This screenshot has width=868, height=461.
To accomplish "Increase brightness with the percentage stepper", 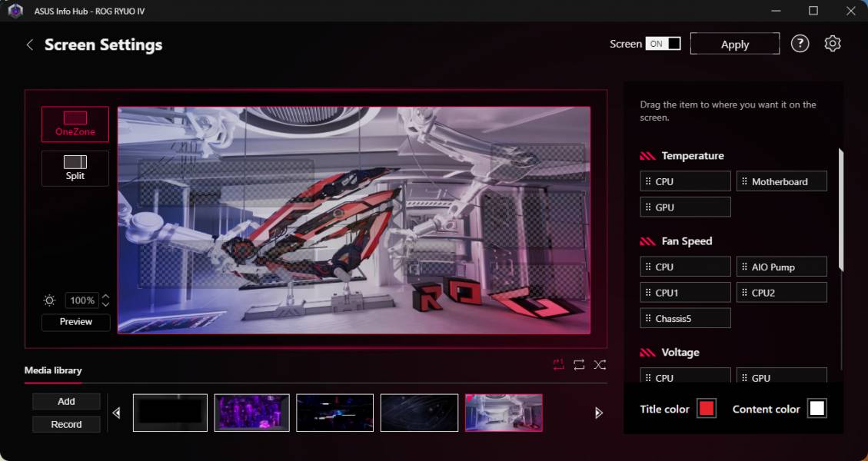I will [105, 297].
